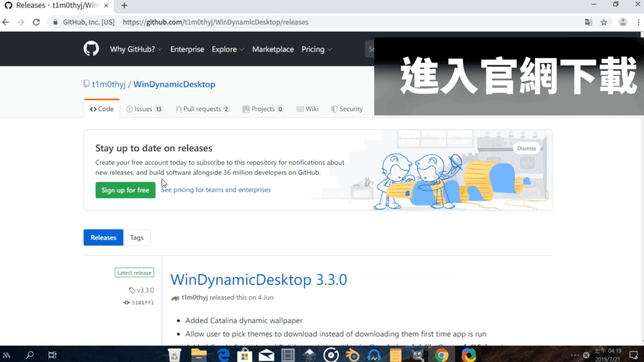This screenshot has width=644, height=362.
Task: Open the Action Center notifications icon
Action: [x=633, y=355]
